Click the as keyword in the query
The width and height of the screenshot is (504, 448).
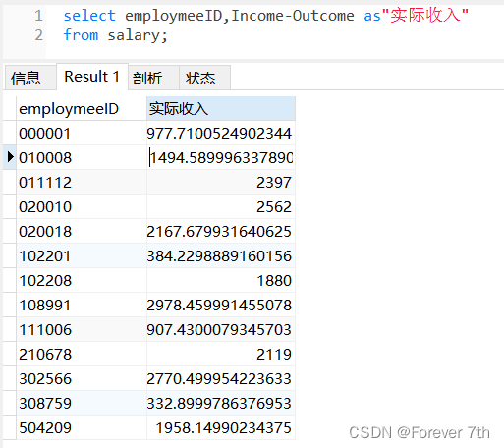pos(372,16)
